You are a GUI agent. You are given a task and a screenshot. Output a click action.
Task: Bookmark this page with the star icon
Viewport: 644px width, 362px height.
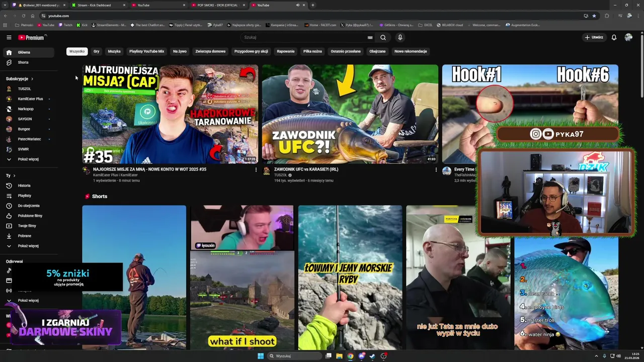tap(594, 16)
